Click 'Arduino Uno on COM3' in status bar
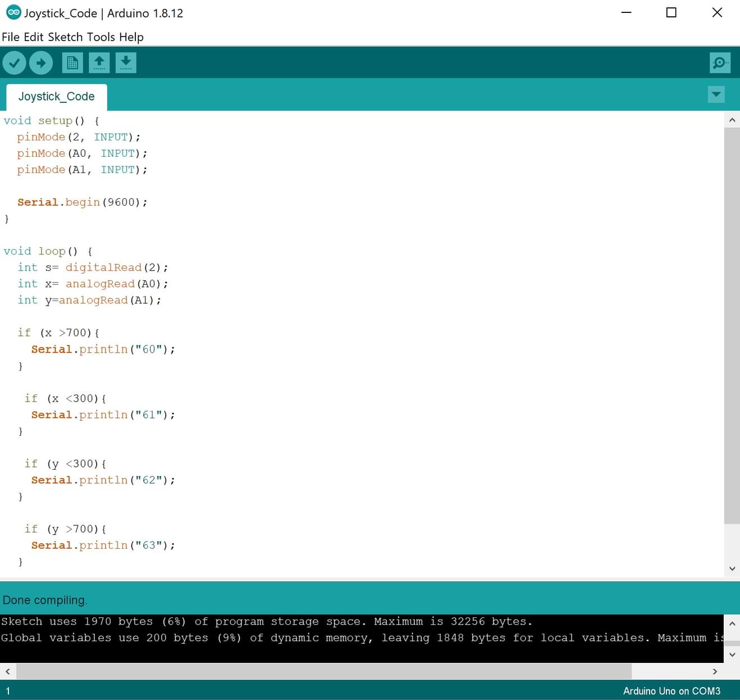 click(672, 691)
